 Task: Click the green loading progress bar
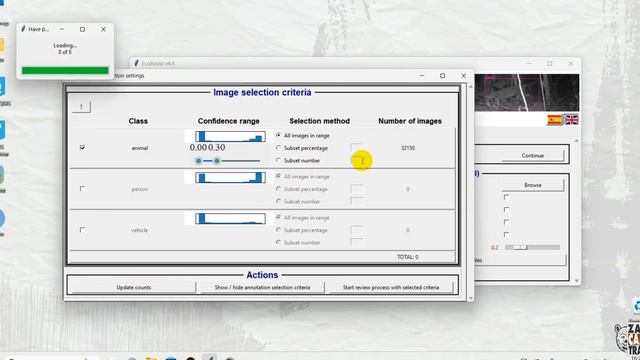coord(65,71)
